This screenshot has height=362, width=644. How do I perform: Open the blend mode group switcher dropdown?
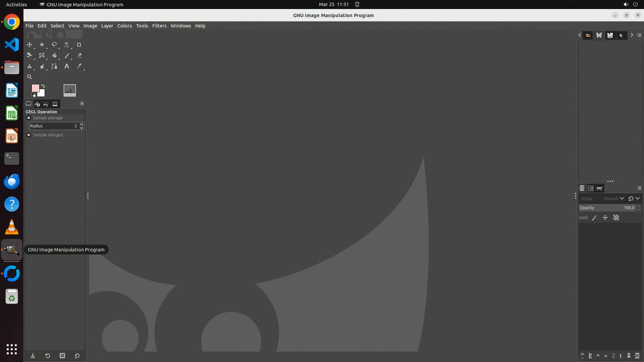(634, 199)
